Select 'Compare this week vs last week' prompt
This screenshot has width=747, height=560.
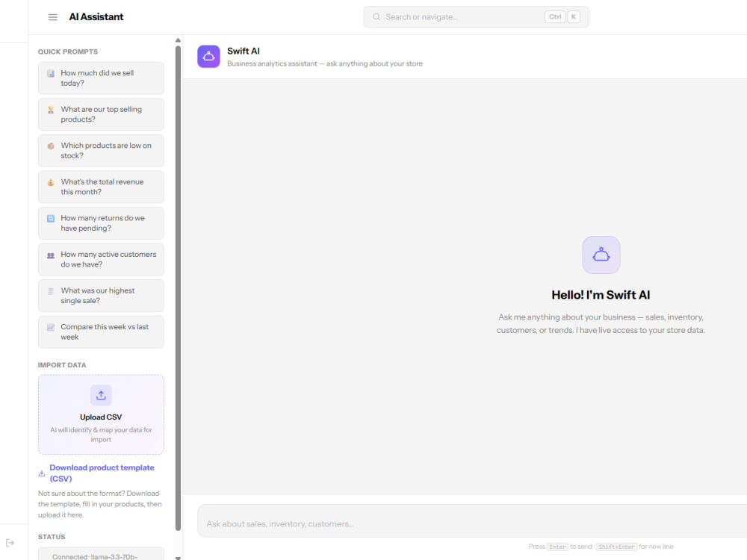click(101, 332)
